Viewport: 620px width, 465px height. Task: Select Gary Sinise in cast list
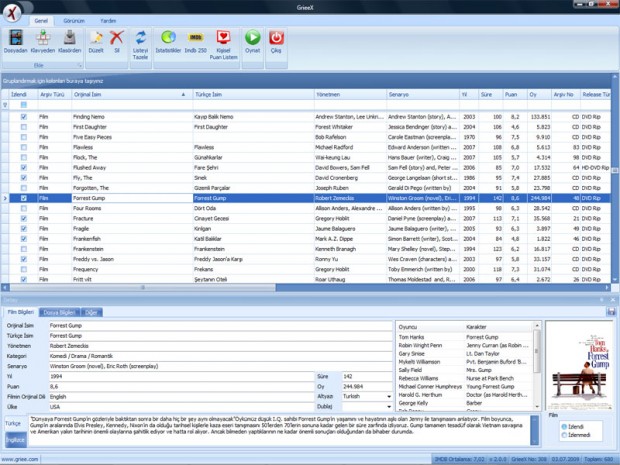pos(411,354)
